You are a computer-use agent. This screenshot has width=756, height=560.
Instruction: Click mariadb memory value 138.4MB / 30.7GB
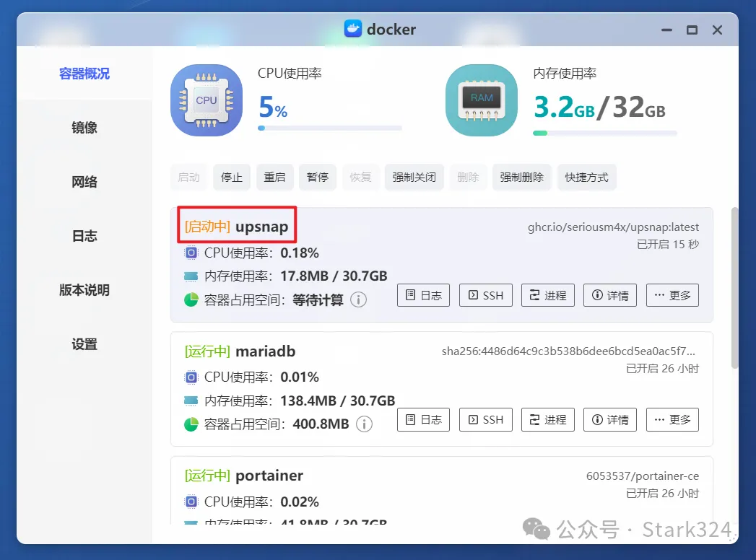pyautogui.click(x=337, y=401)
